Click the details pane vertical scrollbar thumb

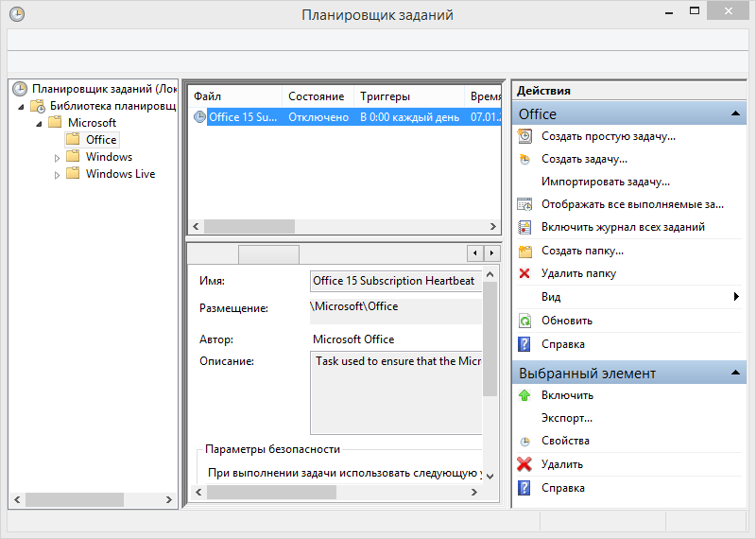pos(490,339)
